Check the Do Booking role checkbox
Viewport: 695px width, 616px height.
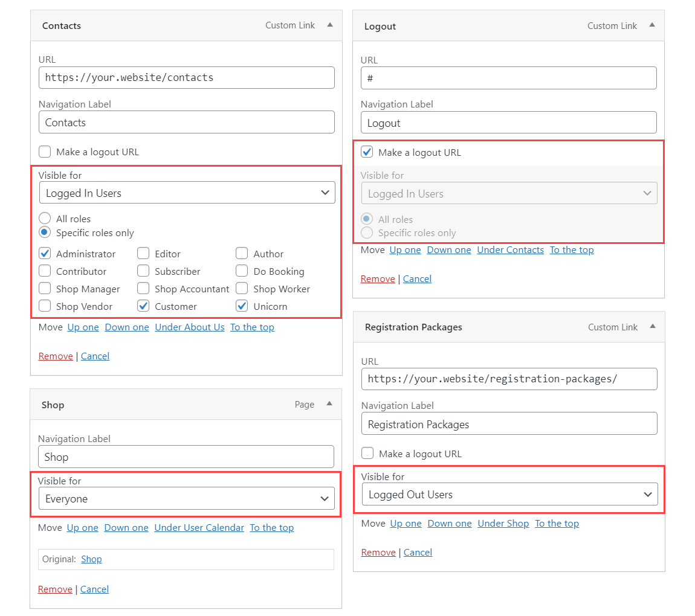click(x=242, y=271)
